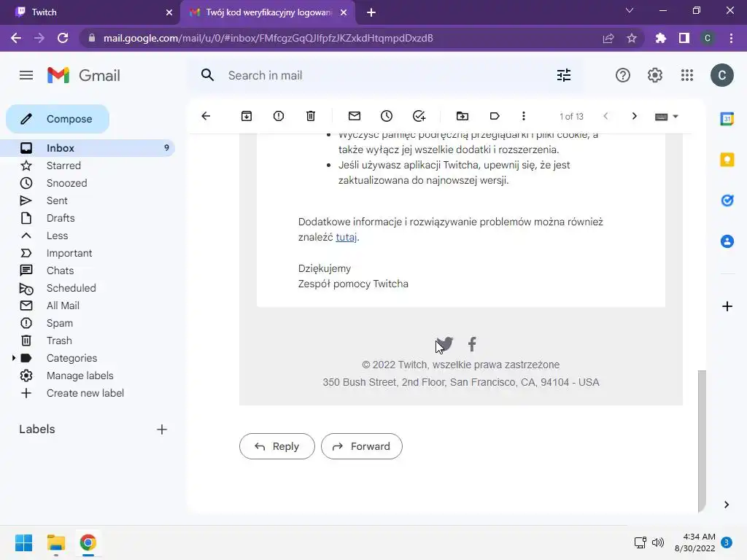
Task: Go to the next email with the right arrow
Action: (634, 116)
